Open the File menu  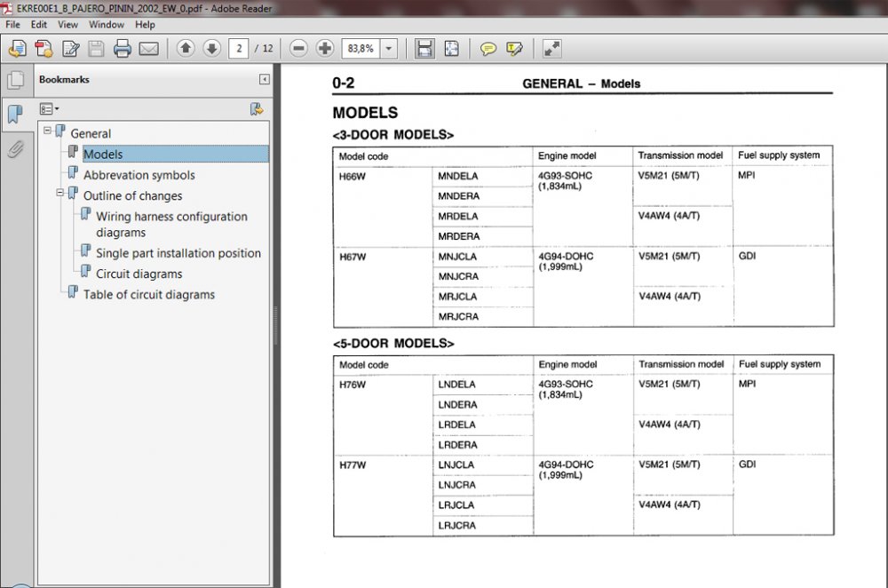point(12,24)
